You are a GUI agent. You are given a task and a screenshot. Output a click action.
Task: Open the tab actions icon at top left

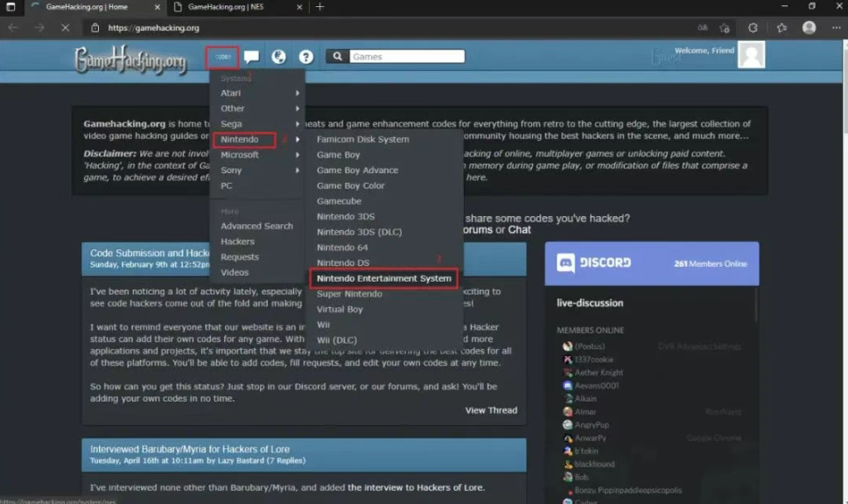coord(11,7)
